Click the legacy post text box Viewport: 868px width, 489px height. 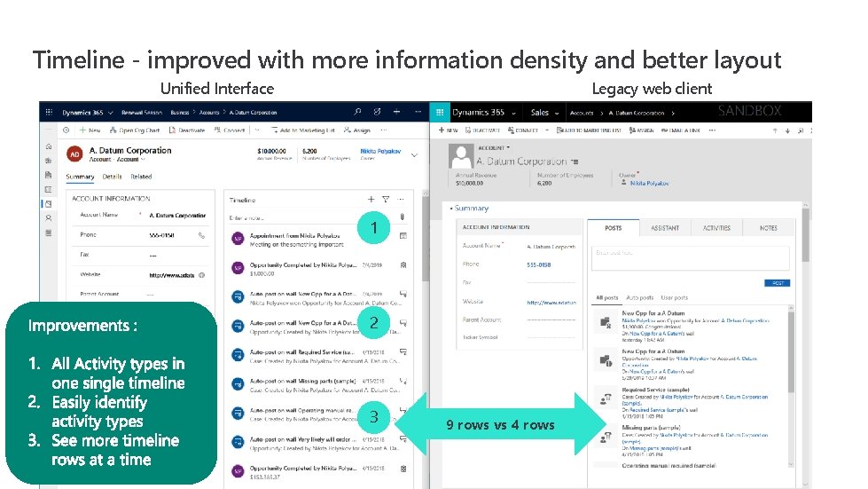(x=691, y=258)
